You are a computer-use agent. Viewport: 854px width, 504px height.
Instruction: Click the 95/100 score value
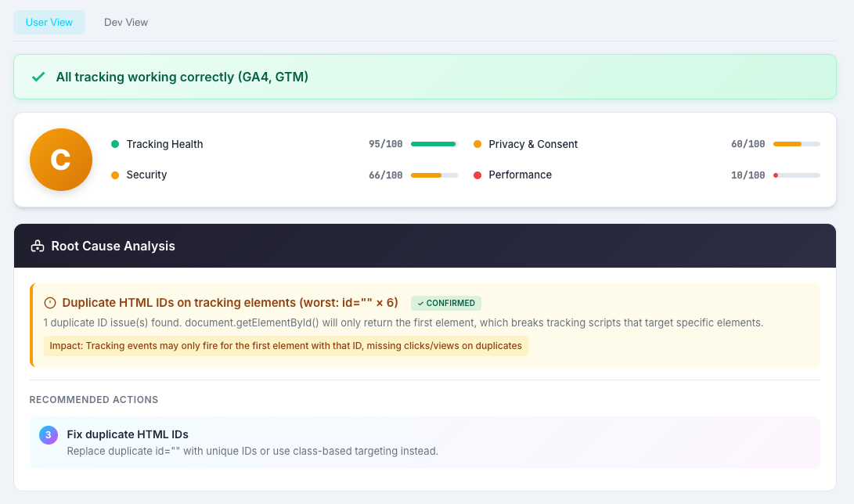pos(386,144)
